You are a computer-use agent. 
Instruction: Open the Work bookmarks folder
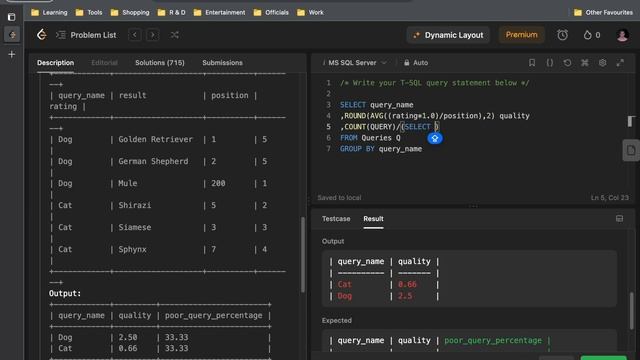click(x=311, y=13)
